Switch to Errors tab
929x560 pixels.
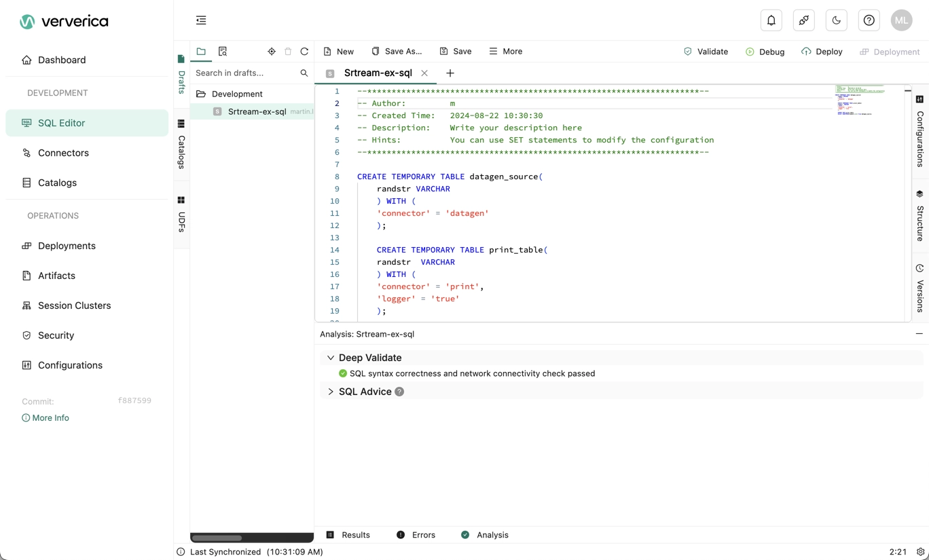416,535
